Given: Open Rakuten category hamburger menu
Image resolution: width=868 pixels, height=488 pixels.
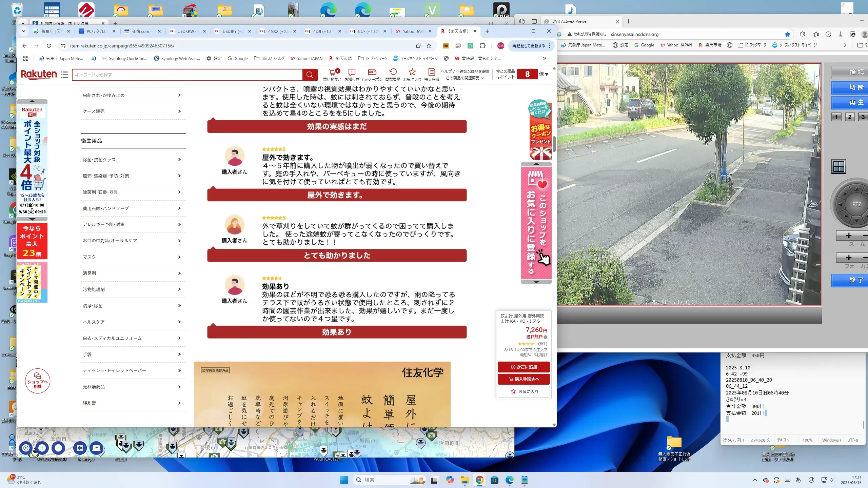Looking at the screenshot, I should point(64,75).
